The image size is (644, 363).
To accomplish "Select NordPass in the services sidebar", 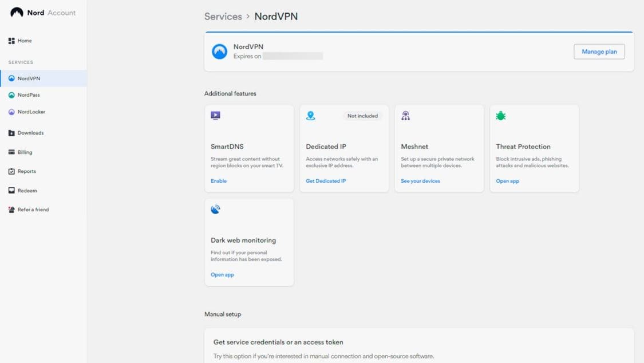I will (x=29, y=95).
